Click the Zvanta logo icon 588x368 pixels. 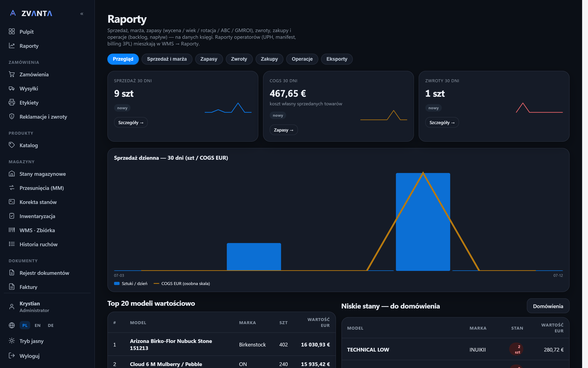(13, 13)
